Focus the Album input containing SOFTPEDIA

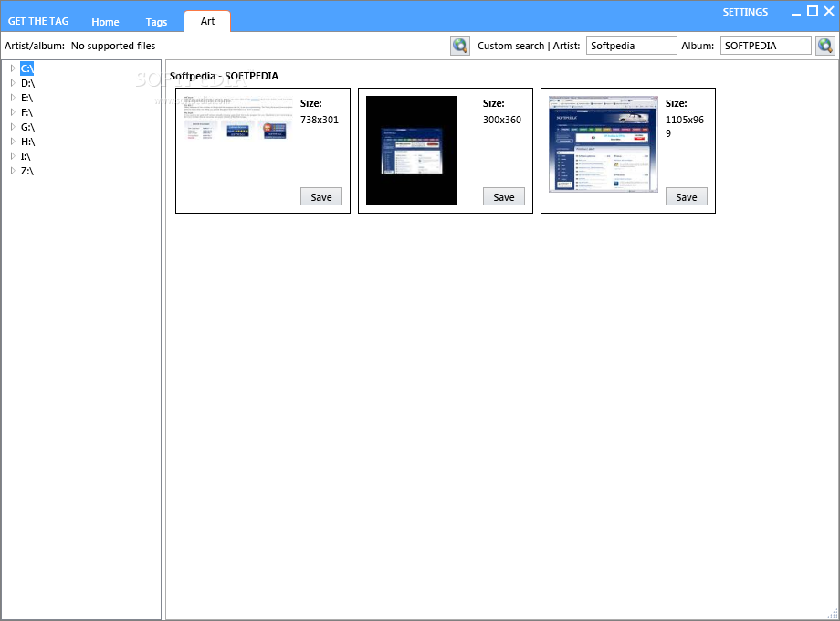click(x=765, y=46)
